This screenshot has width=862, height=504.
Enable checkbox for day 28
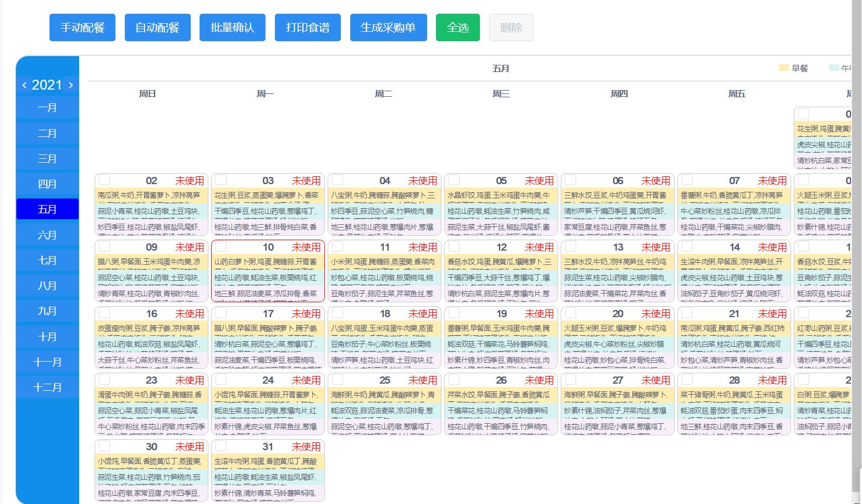[x=687, y=379]
